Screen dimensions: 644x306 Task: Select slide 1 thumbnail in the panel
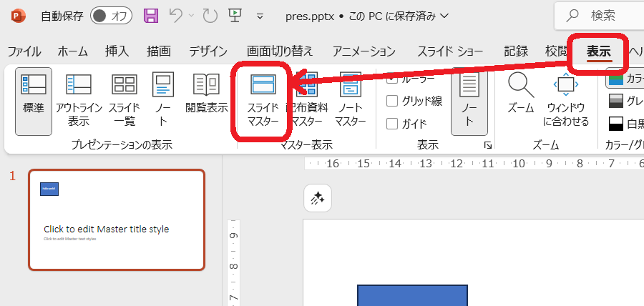117,220
